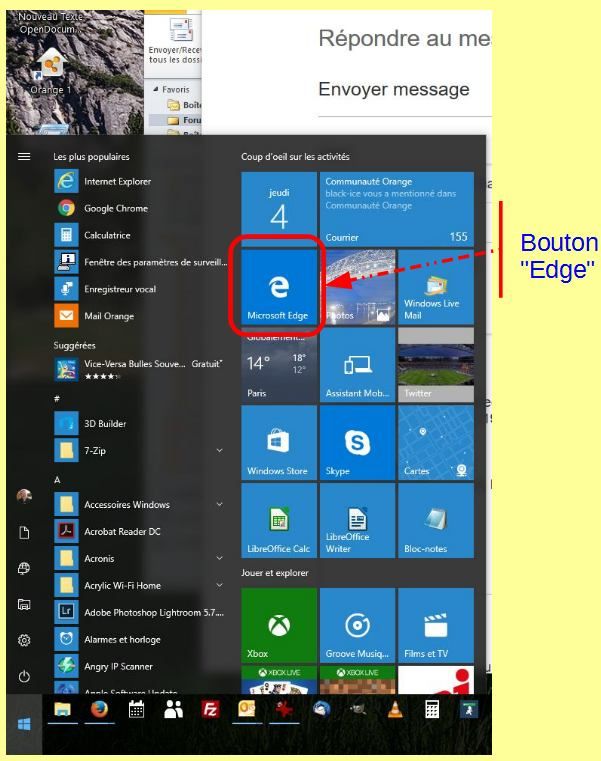Open the Courrier mail tile showing 155

pyautogui.click(x=397, y=209)
